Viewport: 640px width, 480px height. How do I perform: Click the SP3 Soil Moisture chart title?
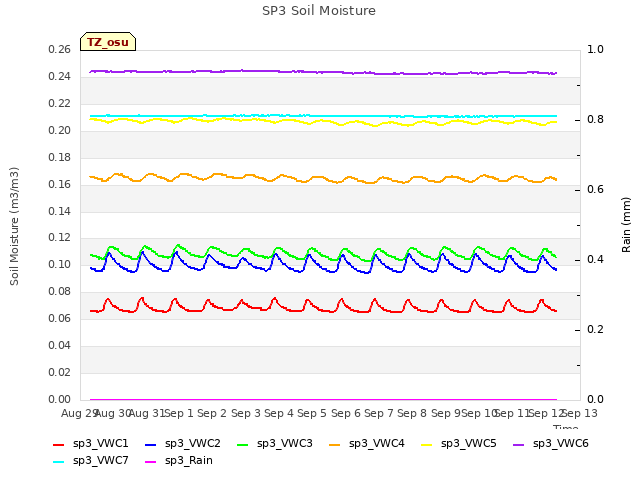[x=319, y=11]
